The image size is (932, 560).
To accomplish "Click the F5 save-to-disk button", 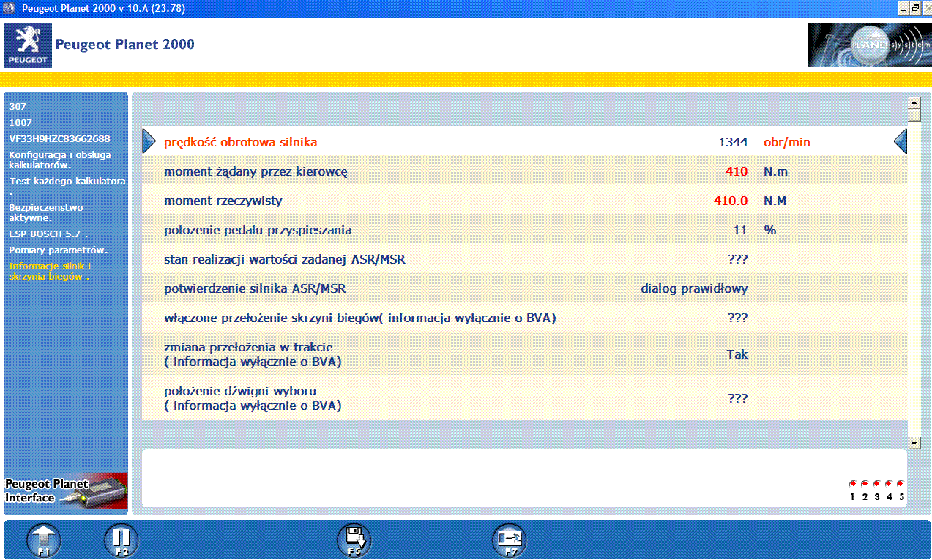I will pos(354,542).
